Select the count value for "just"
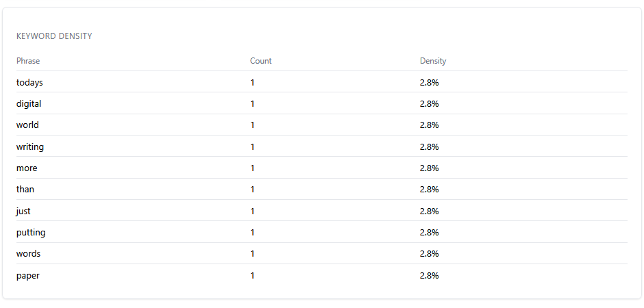 (x=252, y=211)
